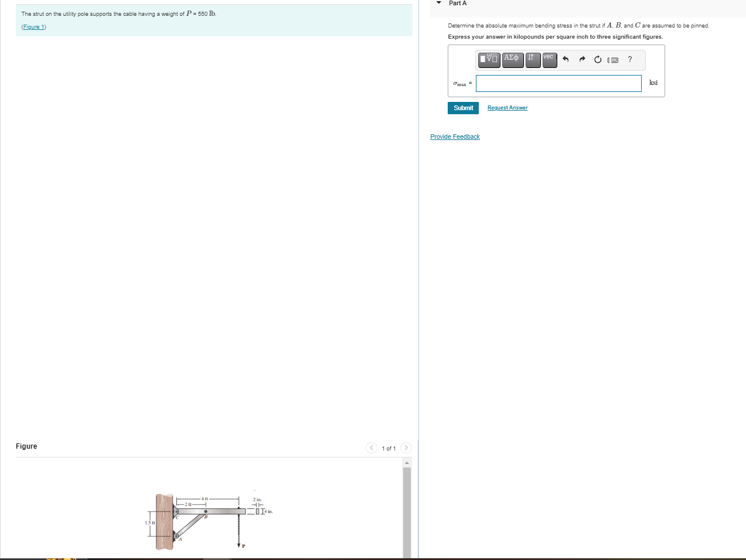Redo the last answer edit
Image resolution: width=746 pixels, height=560 pixels.
click(581, 59)
